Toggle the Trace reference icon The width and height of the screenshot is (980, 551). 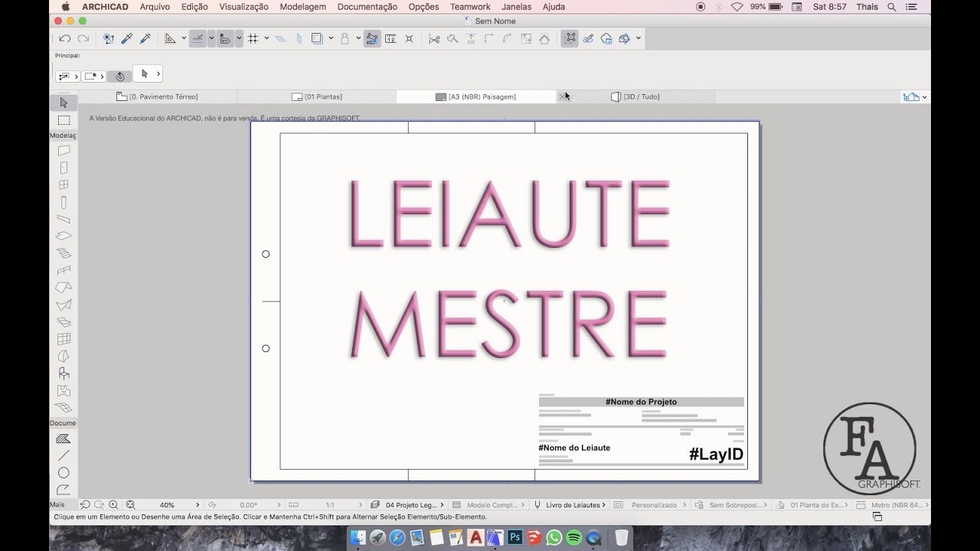click(x=317, y=38)
